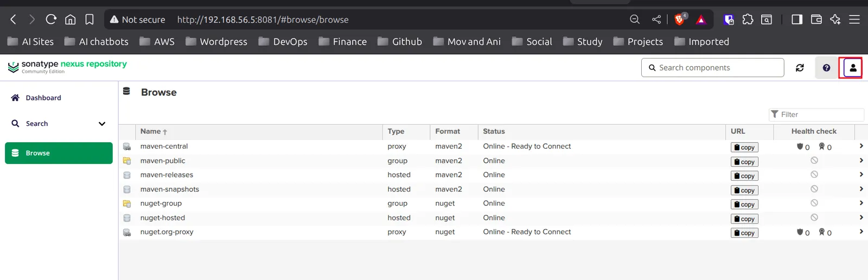This screenshot has height=280, width=868.
Task: Click the Sonatype Nexus Repository logo
Action: pyautogui.click(x=67, y=67)
